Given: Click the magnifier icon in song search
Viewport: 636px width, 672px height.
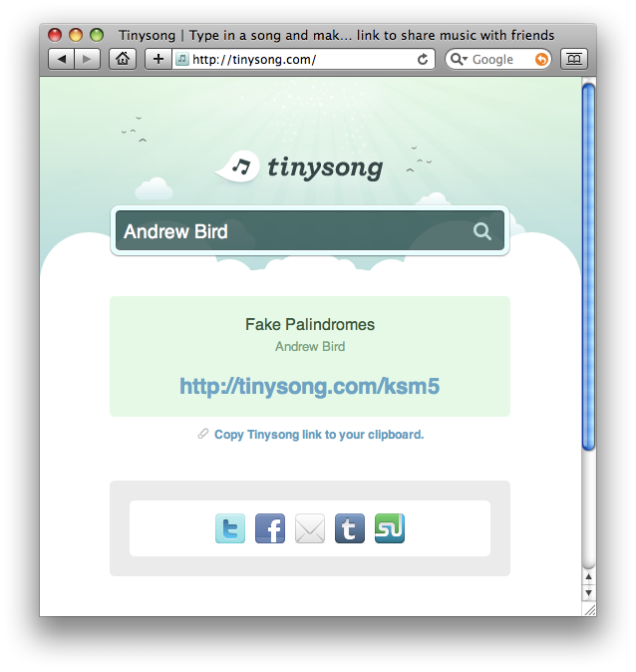Looking at the screenshot, I should 482,231.
